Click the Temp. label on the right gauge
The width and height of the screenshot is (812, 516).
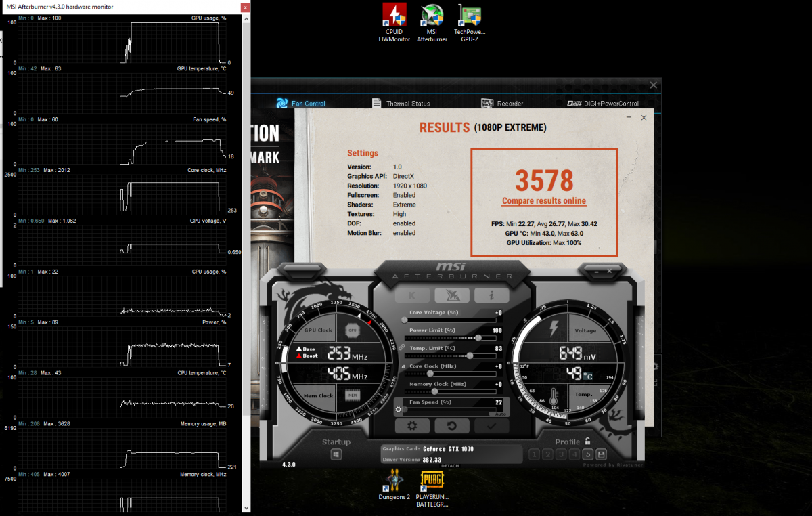[x=583, y=394]
